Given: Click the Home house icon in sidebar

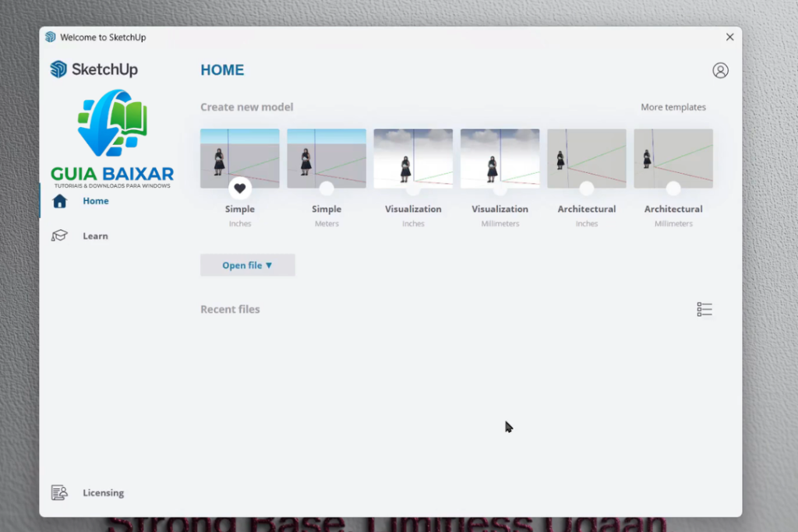Looking at the screenshot, I should [x=59, y=201].
